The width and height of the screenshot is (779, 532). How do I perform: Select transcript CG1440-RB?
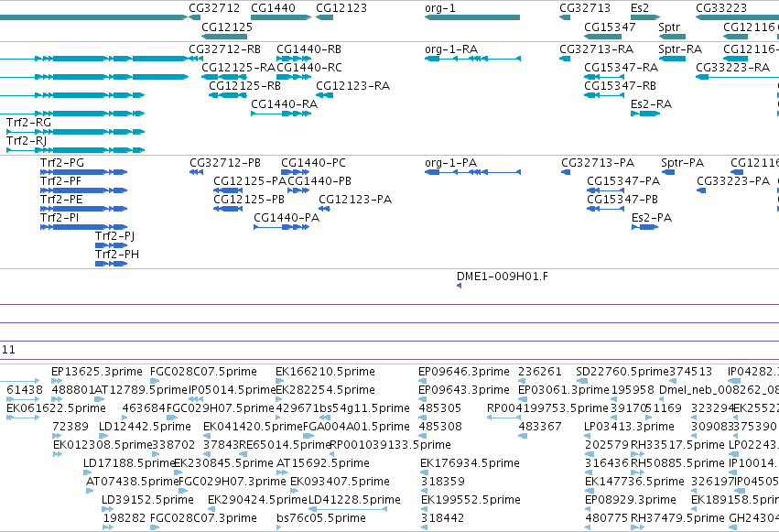309,49
